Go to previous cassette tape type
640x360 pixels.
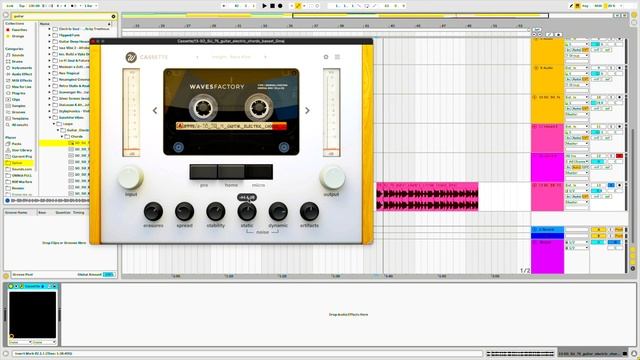pyautogui.click(x=155, y=111)
